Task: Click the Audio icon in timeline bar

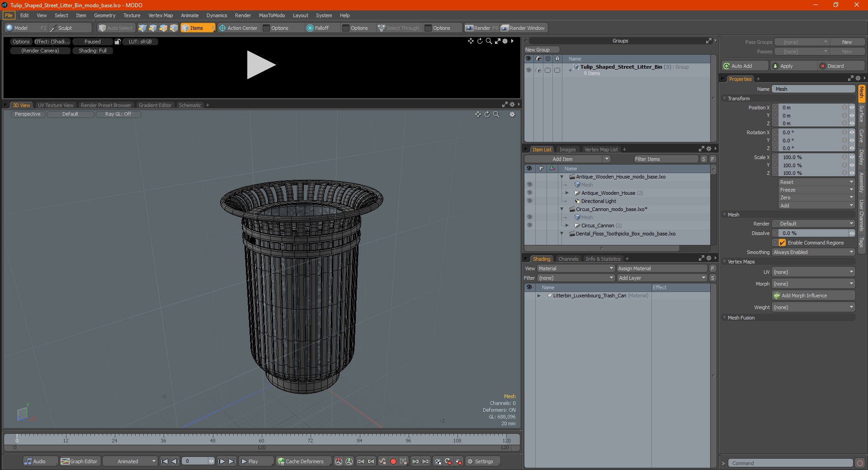Action: pos(28,461)
